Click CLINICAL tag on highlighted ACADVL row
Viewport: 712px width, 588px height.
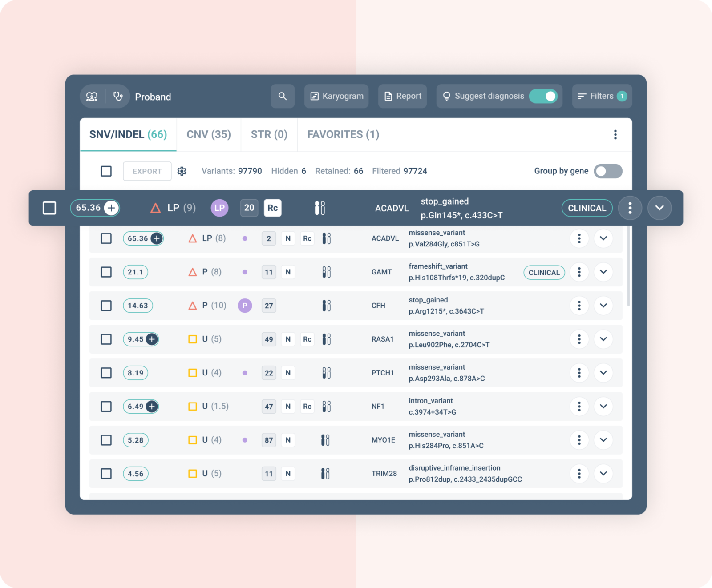587,208
